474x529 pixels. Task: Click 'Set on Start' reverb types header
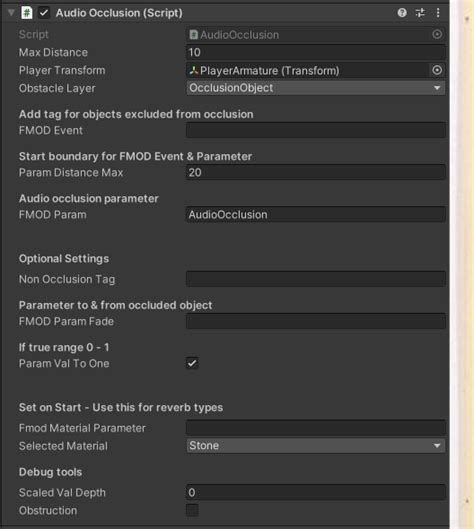tap(121, 407)
